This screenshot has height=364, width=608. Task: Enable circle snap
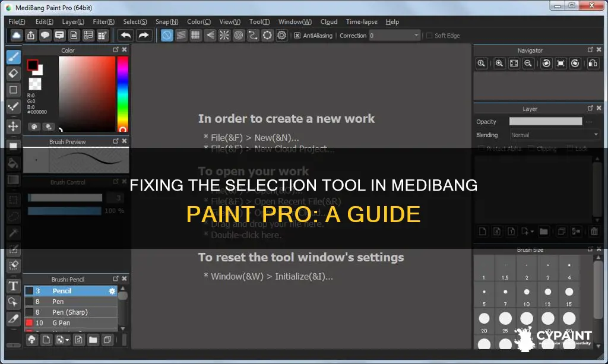(x=239, y=35)
